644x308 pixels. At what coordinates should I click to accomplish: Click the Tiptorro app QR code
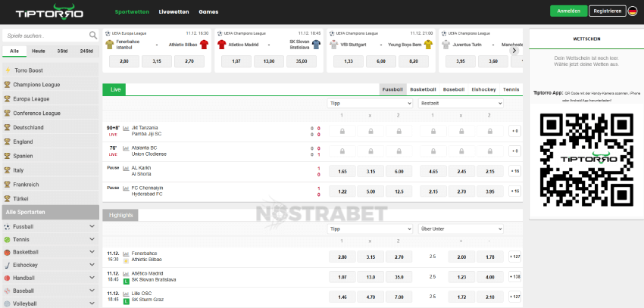[586, 160]
